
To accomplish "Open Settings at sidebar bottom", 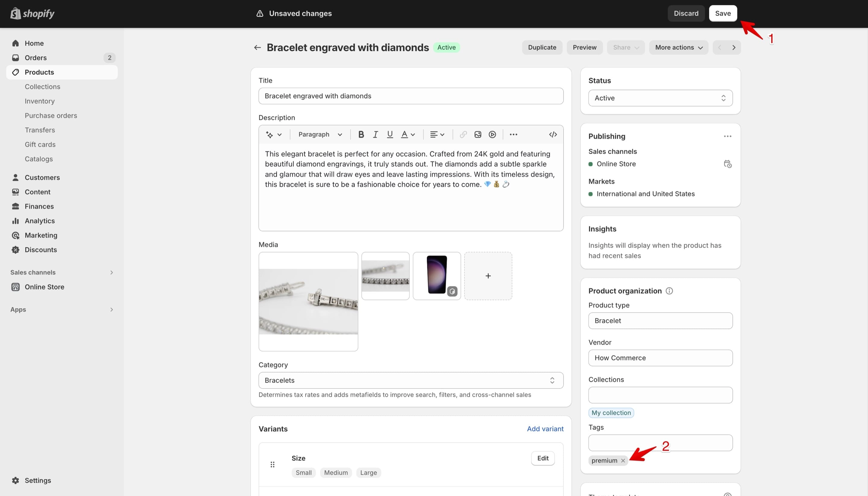I will click(x=62, y=480).
